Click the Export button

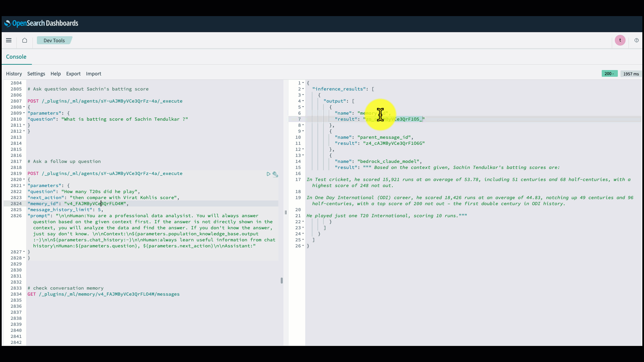pyautogui.click(x=73, y=74)
